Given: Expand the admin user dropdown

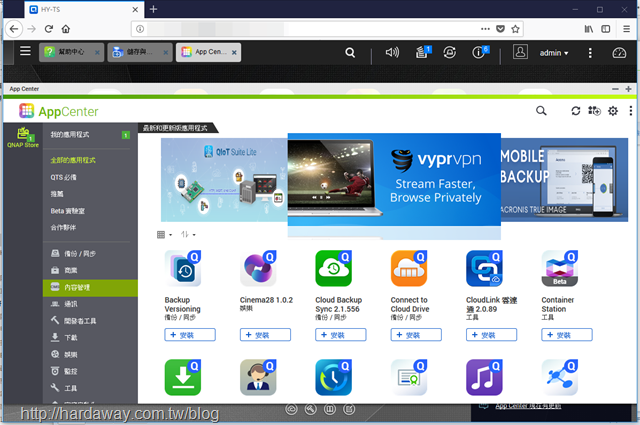Looking at the screenshot, I should point(554,53).
